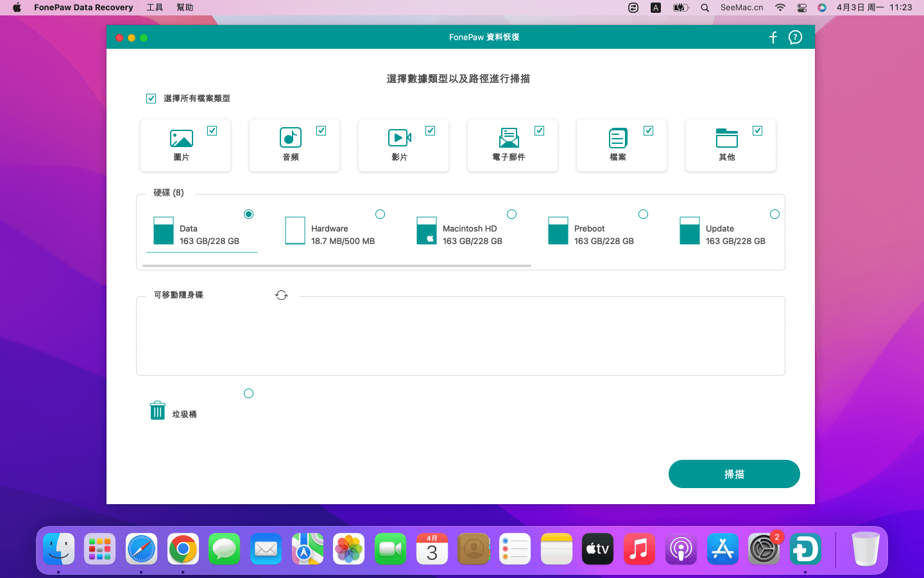Screen dimensions: 924x578
Task: Click the 掃描 scan button
Action: (734, 474)
